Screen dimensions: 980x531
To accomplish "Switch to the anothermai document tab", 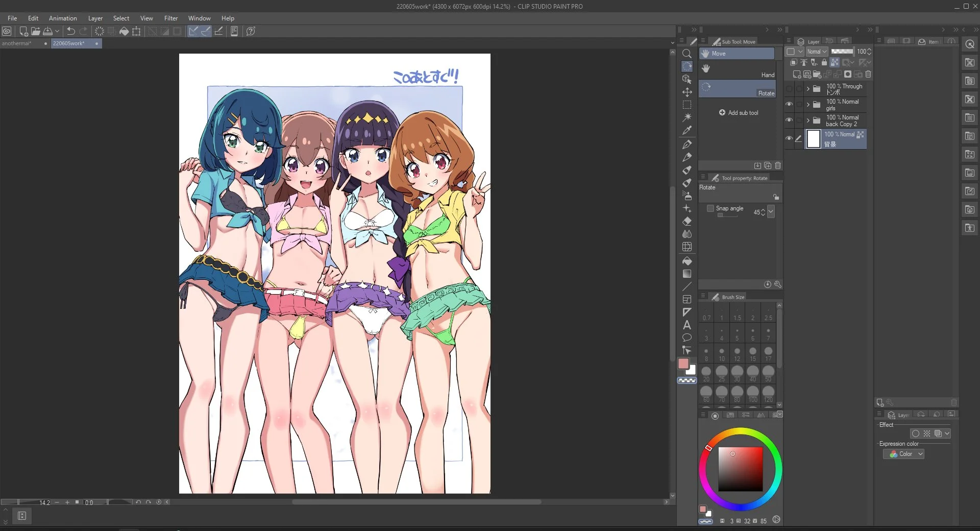I will pyautogui.click(x=24, y=43).
